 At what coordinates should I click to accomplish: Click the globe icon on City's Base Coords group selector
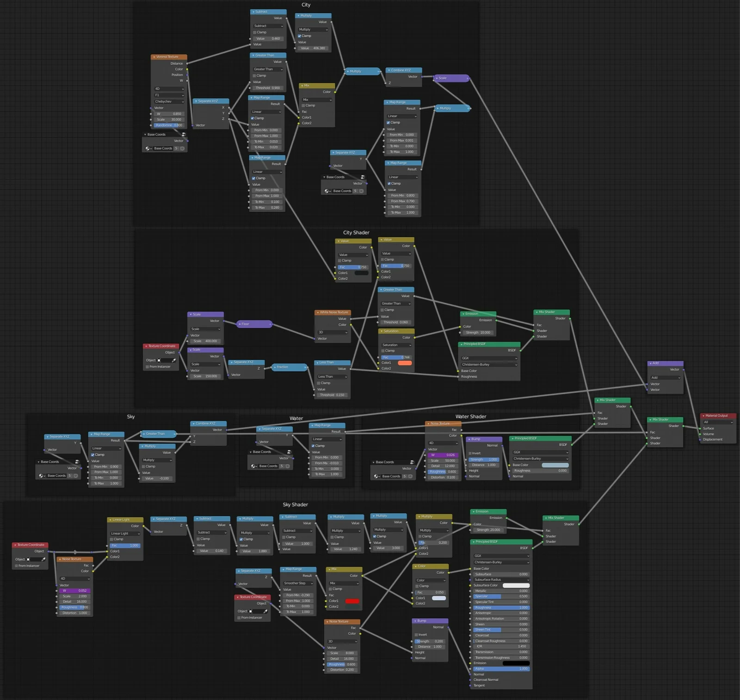coord(148,148)
